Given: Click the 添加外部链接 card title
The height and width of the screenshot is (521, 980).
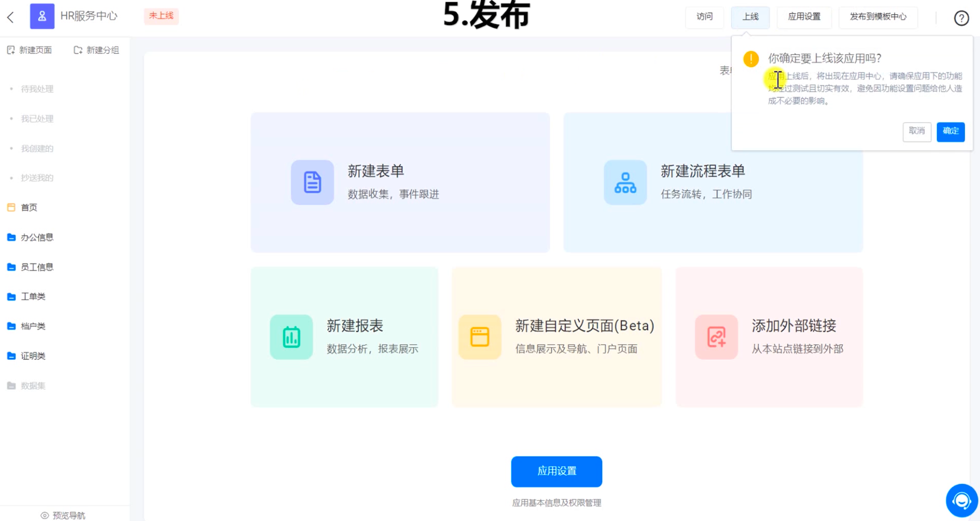Looking at the screenshot, I should [794, 326].
